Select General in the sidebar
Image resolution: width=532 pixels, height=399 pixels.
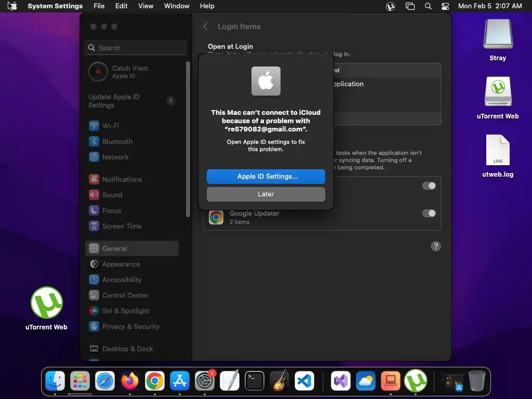tap(131, 249)
